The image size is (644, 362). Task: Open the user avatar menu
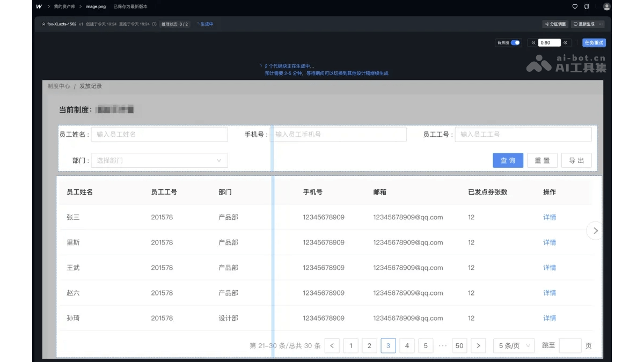[606, 6]
